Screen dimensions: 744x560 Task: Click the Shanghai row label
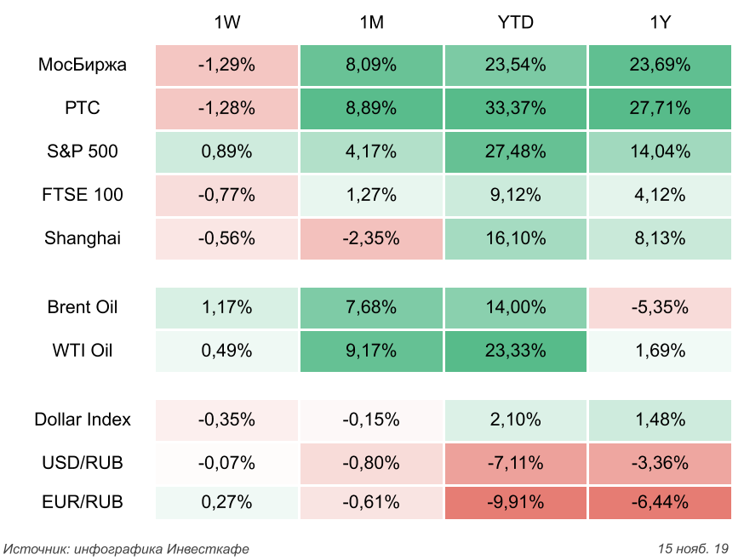point(83,238)
